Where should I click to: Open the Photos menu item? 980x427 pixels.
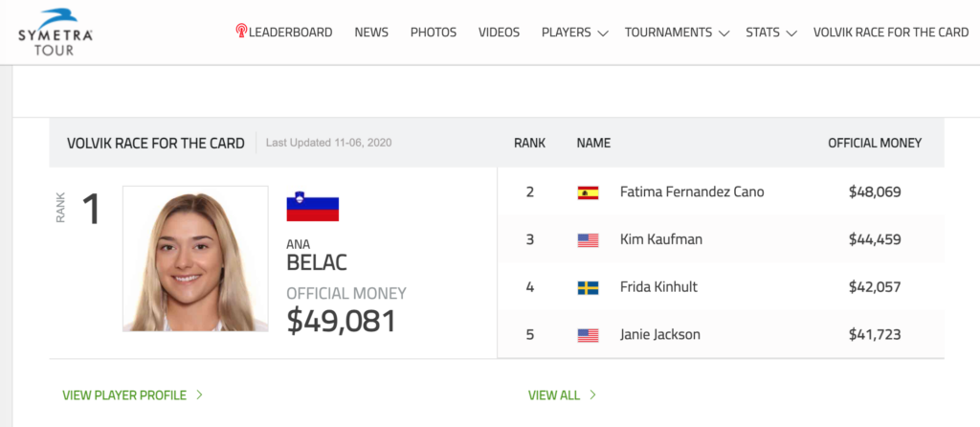[434, 33]
